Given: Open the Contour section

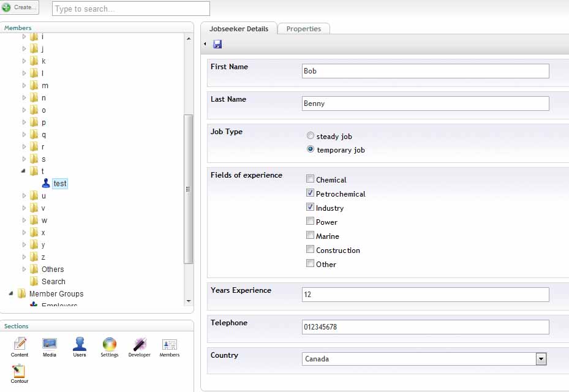Looking at the screenshot, I should [20, 372].
